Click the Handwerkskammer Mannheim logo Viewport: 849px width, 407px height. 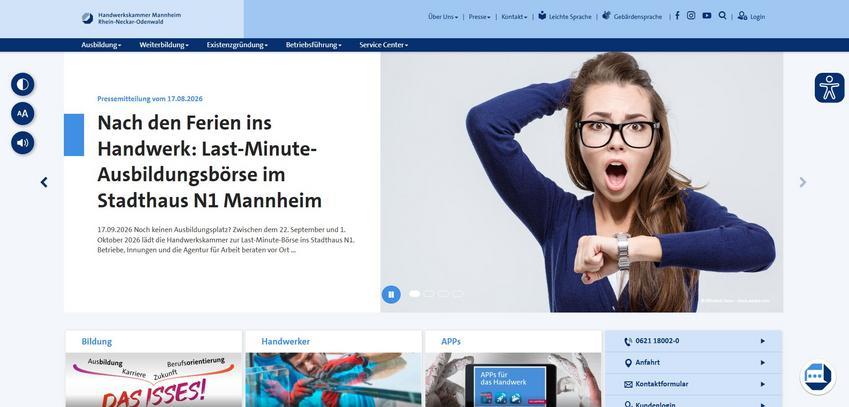coord(132,18)
